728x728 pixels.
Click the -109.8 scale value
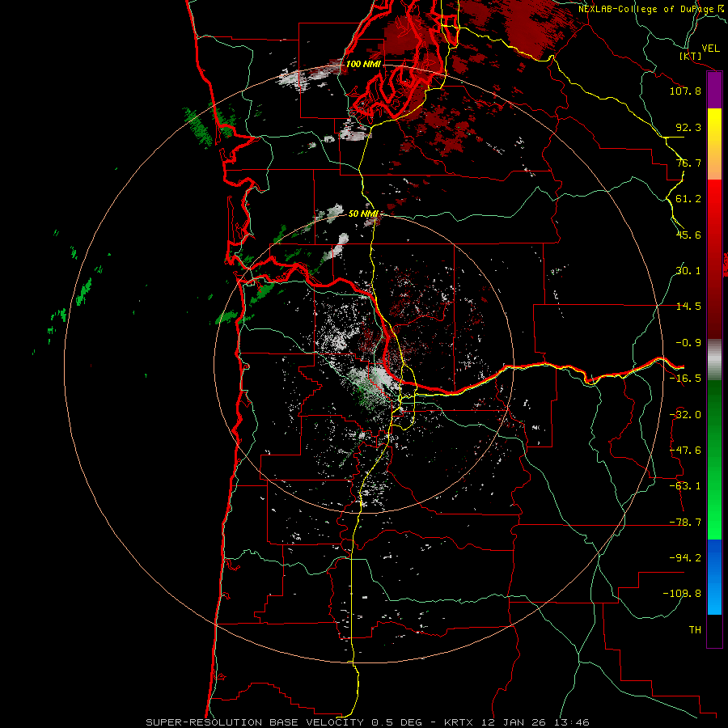682,594
